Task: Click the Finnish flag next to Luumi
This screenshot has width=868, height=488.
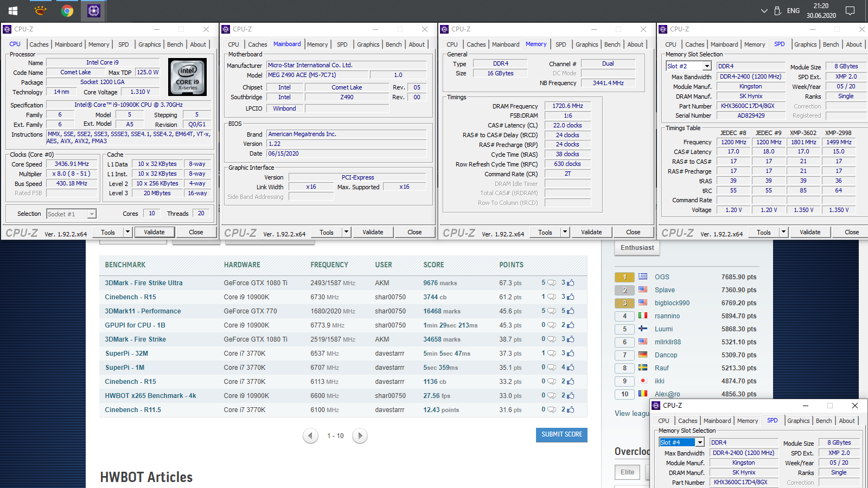Action: pyautogui.click(x=643, y=329)
